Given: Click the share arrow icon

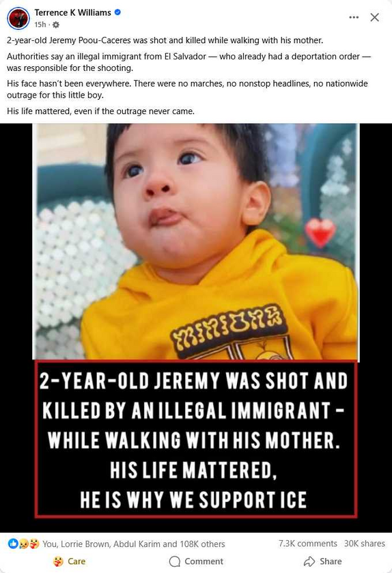Looking at the screenshot, I should click(x=309, y=561).
